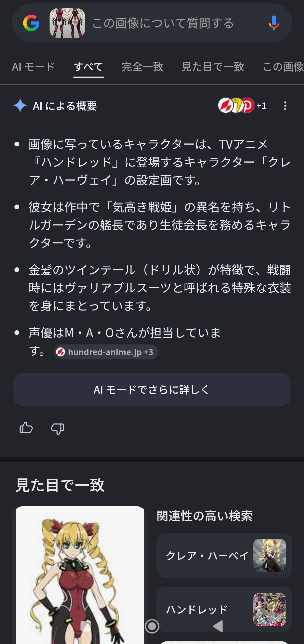Switch to the AI モード tab
The width and height of the screenshot is (304, 644).
click(x=33, y=67)
